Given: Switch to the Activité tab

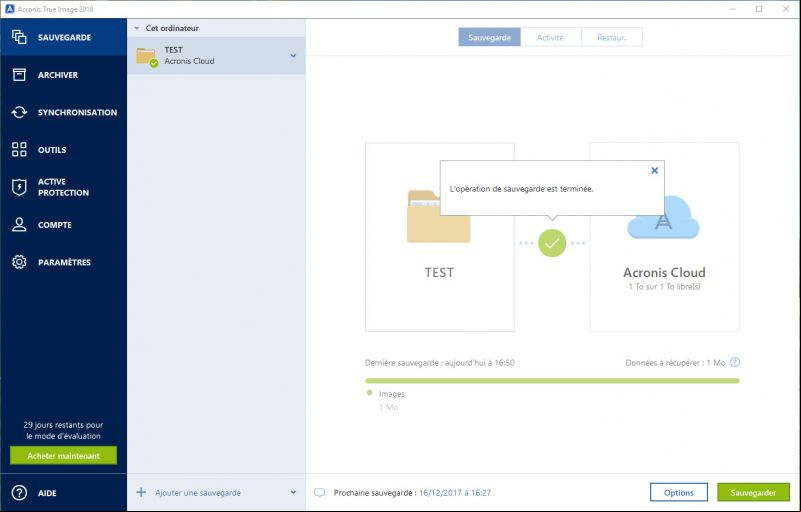Looking at the screenshot, I should [550, 37].
